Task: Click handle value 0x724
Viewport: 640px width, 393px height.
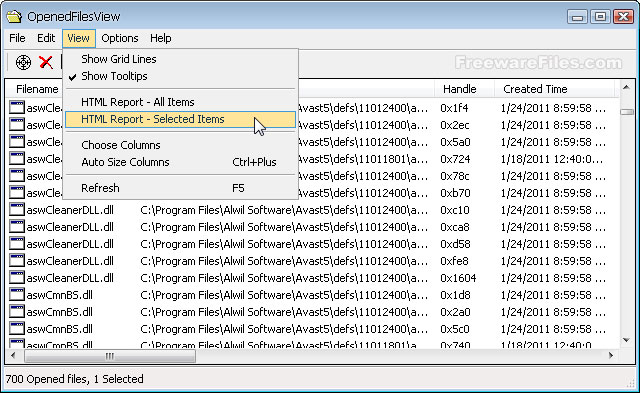Action: point(455,159)
